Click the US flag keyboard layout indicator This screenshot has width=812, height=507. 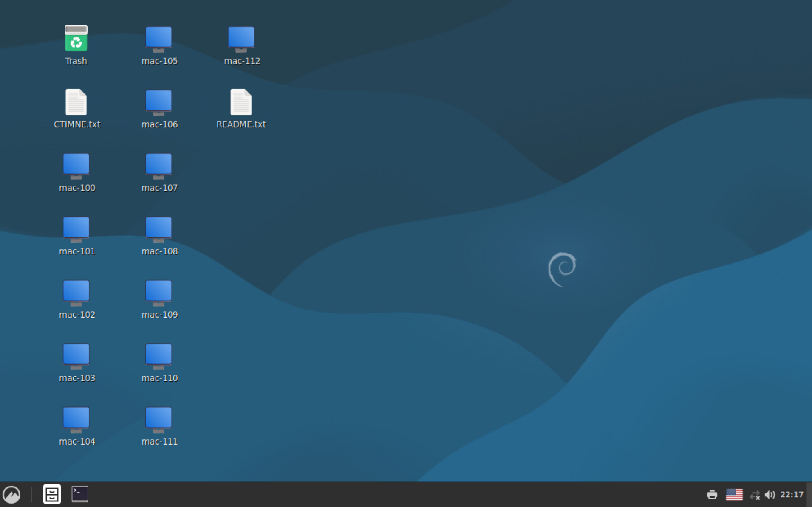(x=735, y=494)
